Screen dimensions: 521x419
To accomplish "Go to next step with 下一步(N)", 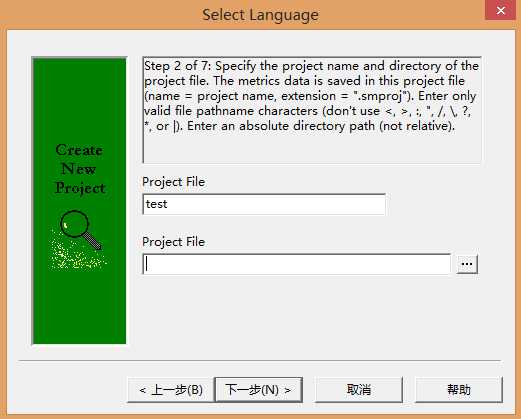I will (x=259, y=390).
